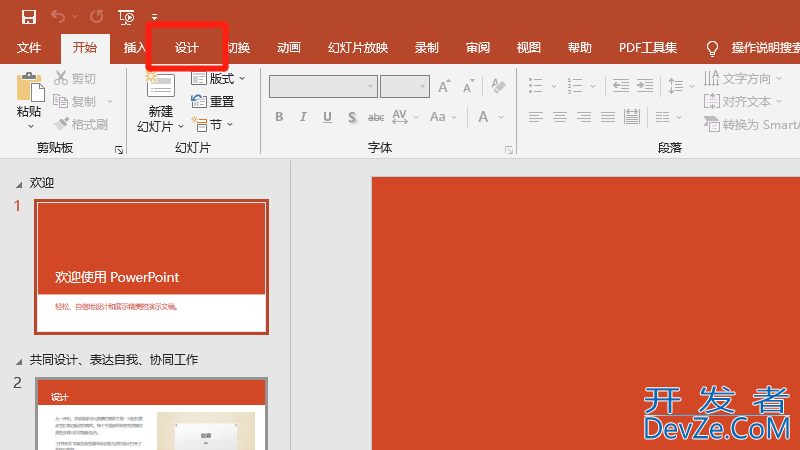
Task: Toggle bold formatting
Action: [x=279, y=117]
